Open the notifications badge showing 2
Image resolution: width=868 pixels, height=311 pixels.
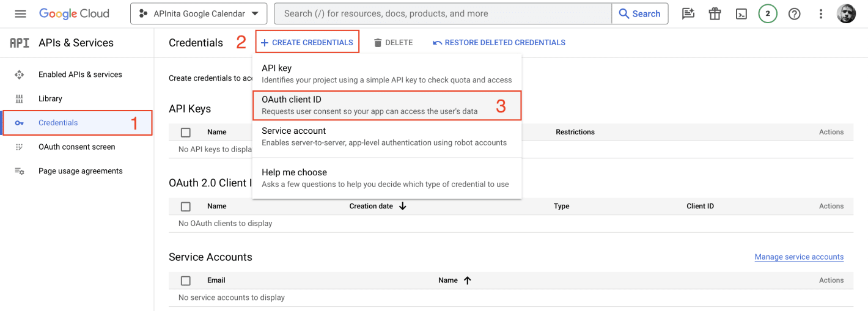pyautogui.click(x=768, y=13)
